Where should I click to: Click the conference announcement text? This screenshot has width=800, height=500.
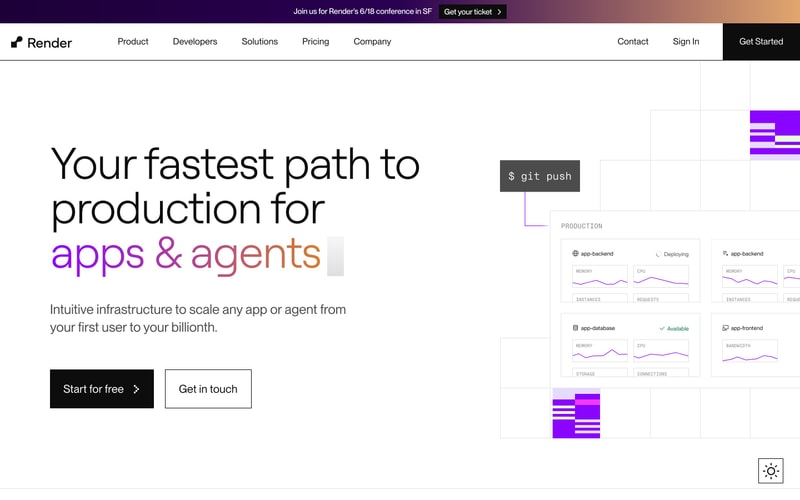[x=362, y=11]
